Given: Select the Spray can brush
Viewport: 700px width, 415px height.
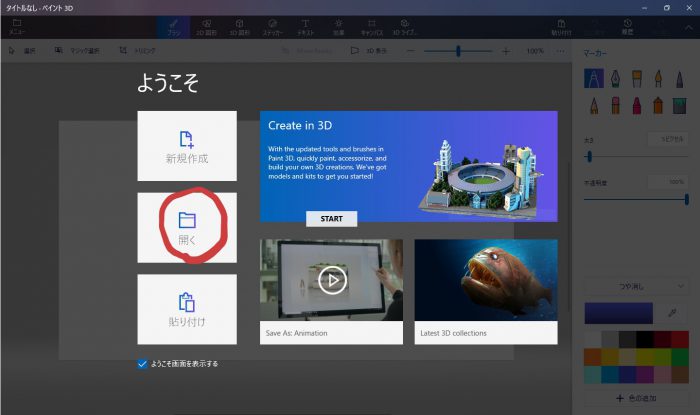Looking at the screenshot, I should point(658,106).
